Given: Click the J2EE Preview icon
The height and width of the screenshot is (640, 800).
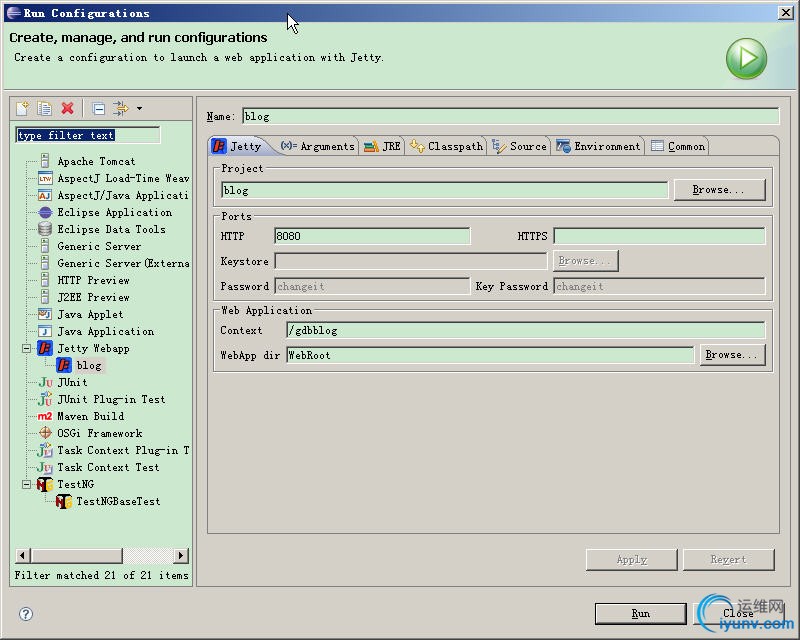Looking at the screenshot, I should [x=45, y=297].
